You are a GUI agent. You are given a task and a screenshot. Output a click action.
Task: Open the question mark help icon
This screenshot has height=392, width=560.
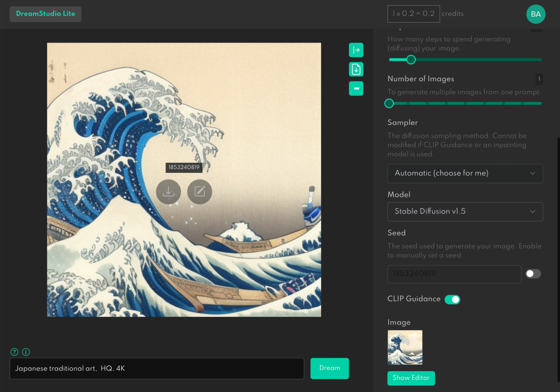(x=14, y=352)
